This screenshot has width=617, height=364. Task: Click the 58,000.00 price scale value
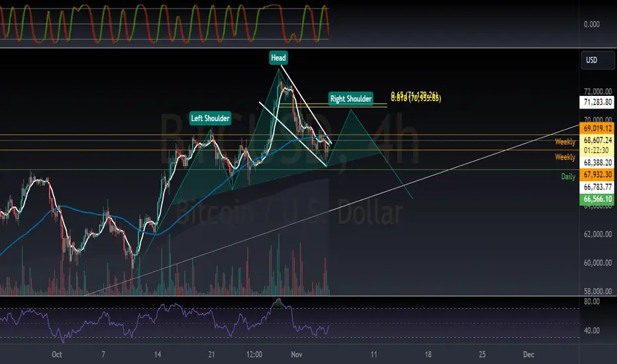[598, 292]
